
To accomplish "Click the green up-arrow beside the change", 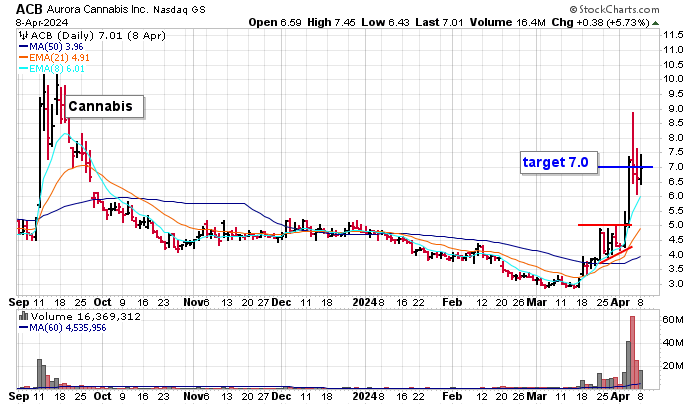I will (x=655, y=23).
